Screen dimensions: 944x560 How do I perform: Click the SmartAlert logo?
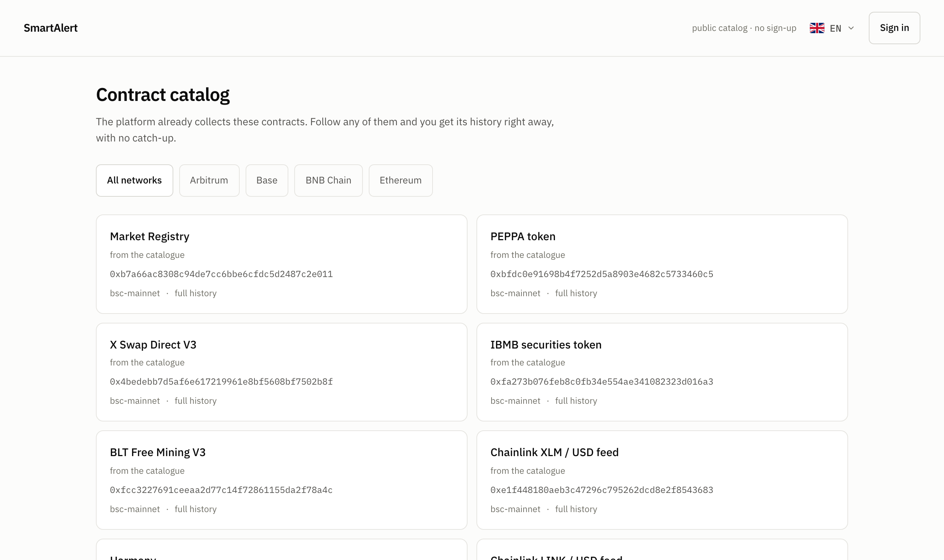click(x=51, y=28)
